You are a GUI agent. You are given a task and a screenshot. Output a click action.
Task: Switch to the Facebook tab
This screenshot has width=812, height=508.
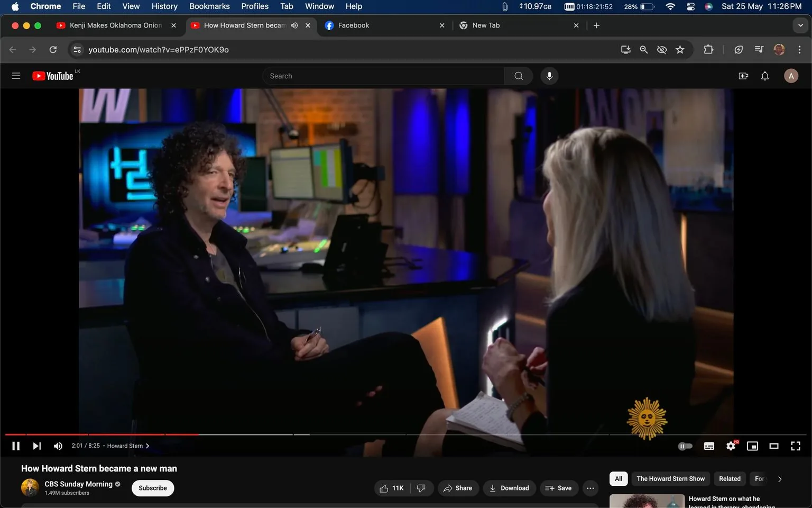pos(354,25)
